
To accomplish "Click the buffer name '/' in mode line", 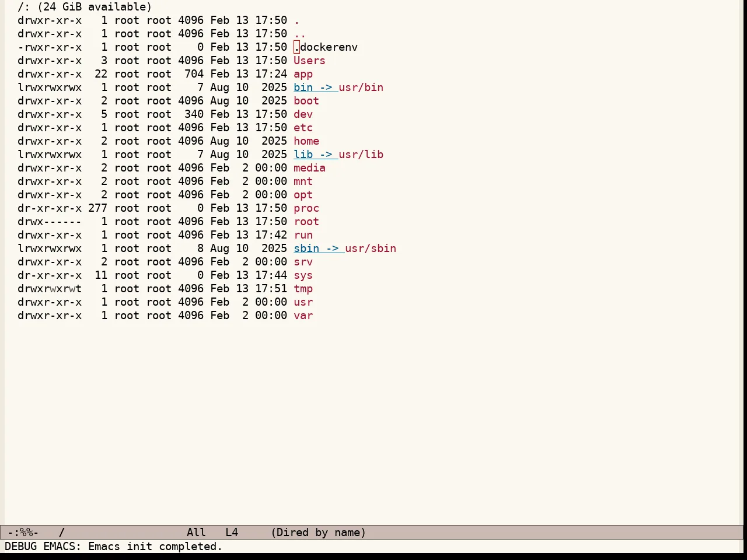I will 61,533.
